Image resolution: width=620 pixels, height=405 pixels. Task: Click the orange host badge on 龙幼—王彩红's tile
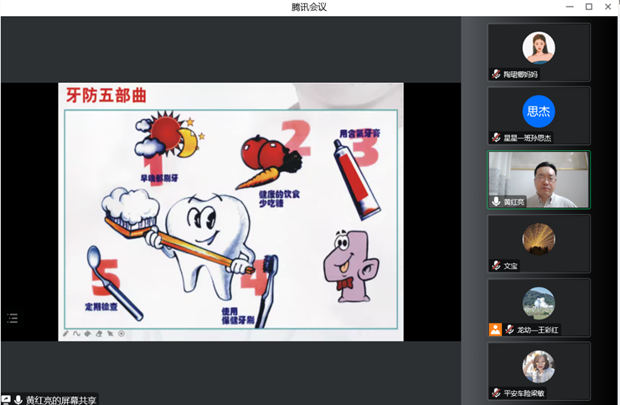[495, 329]
